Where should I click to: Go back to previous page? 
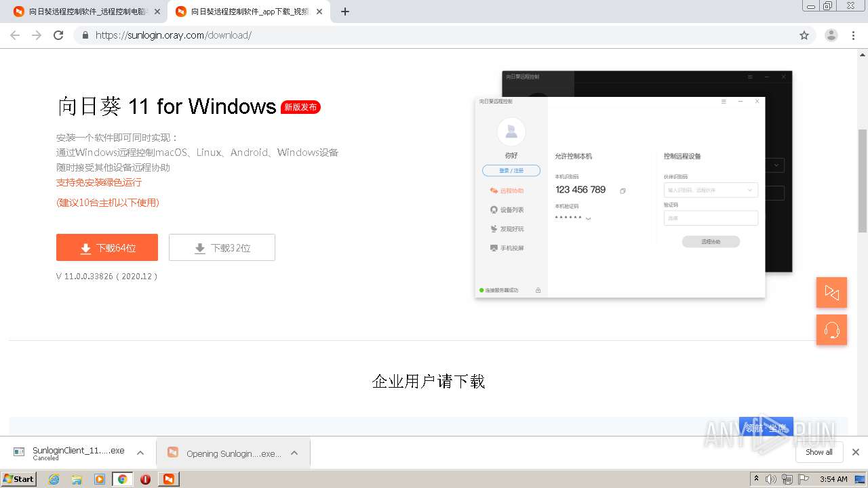(15, 35)
